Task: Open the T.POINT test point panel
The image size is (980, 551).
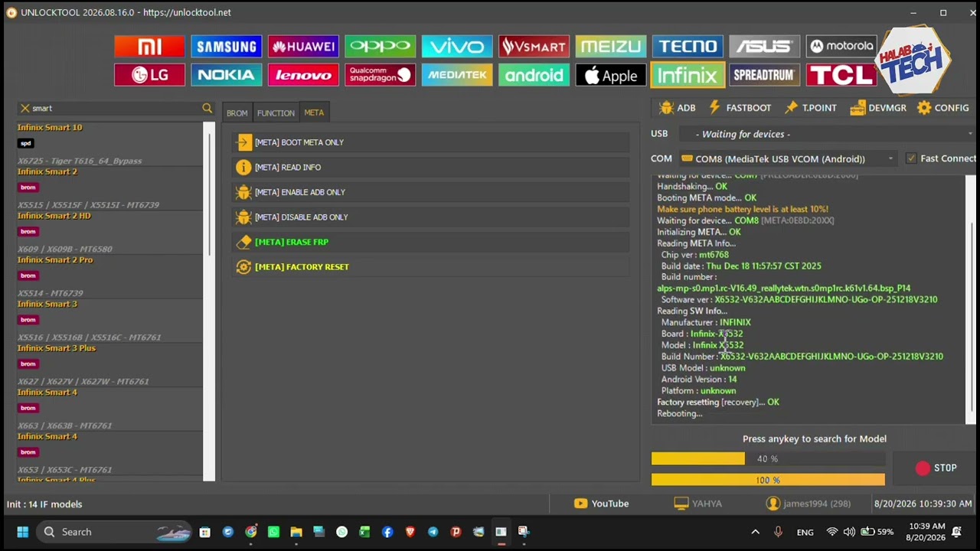Action: click(810, 108)
